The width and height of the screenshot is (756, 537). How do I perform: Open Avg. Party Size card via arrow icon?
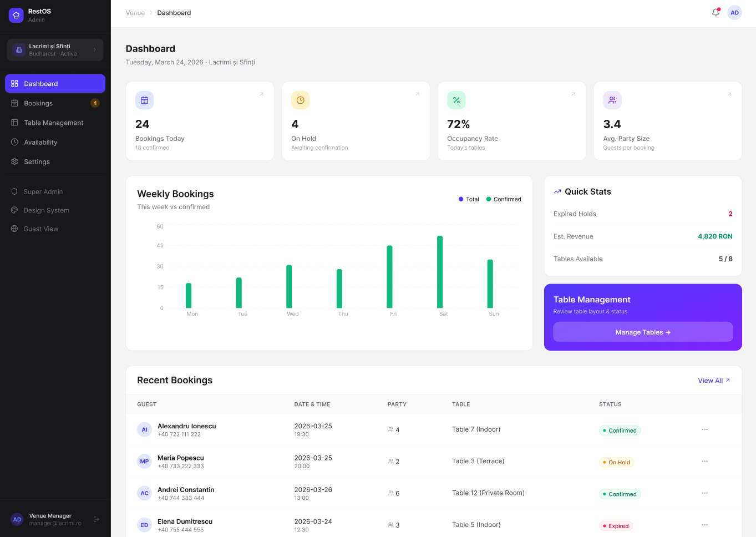(x=729, y=94)
